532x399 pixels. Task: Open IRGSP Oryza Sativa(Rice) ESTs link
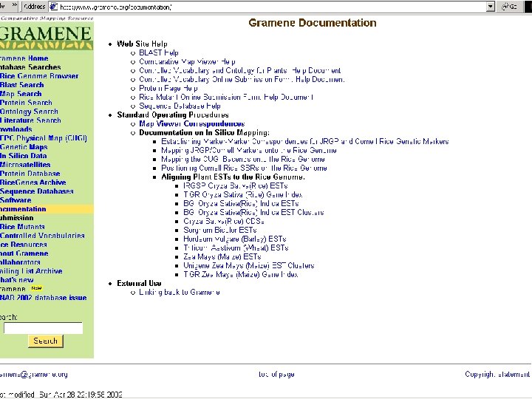pyautogui.click(x=236, y=185)
